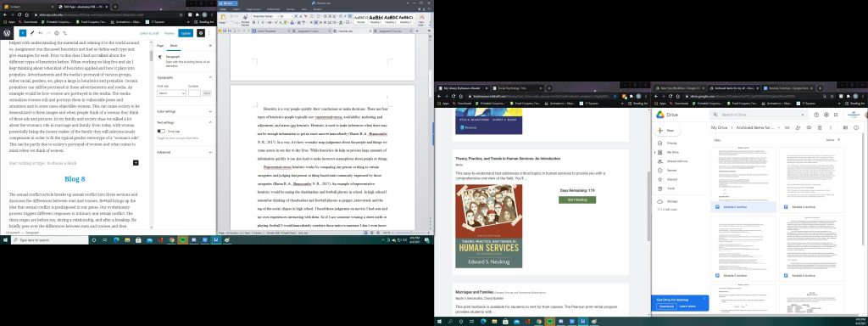Switch to the Page tab in sidebar
The width and height of the screenshot is (868, 326).
[160, 46]
